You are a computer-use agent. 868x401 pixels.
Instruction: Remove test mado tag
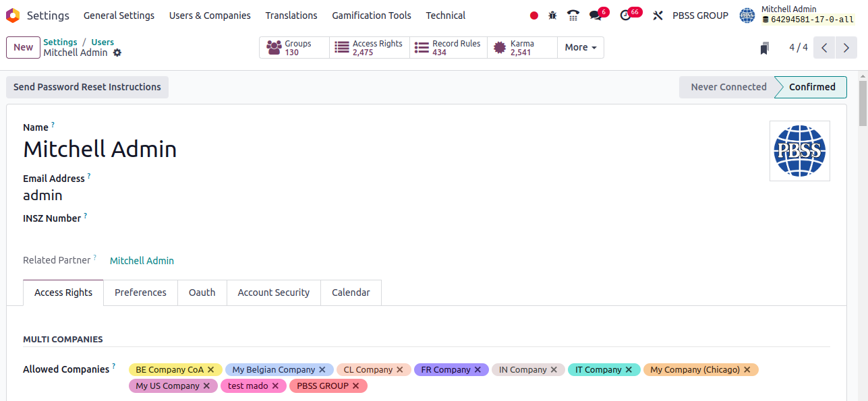[275, 385]
